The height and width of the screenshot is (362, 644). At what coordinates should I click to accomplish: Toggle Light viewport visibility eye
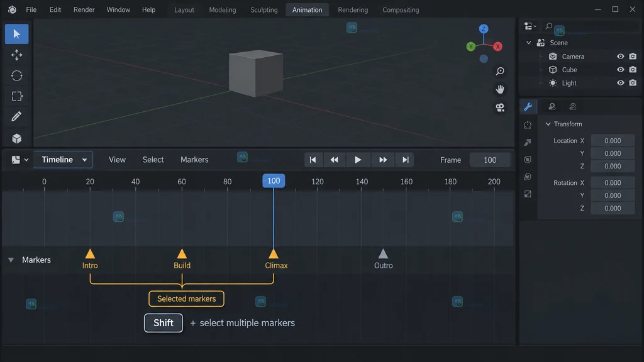point(620,83)
